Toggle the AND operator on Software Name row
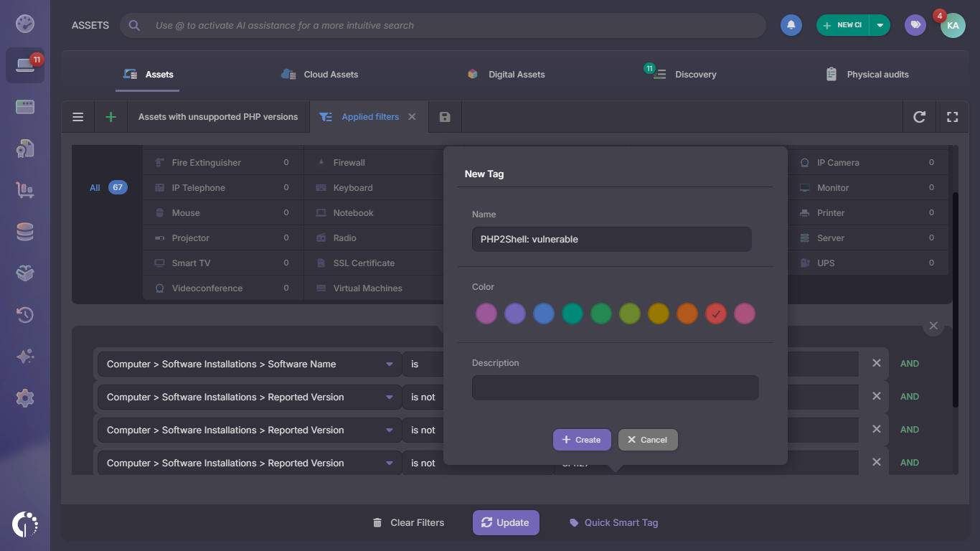The height and width of the screenshot is (551, 980). point(910,364)
